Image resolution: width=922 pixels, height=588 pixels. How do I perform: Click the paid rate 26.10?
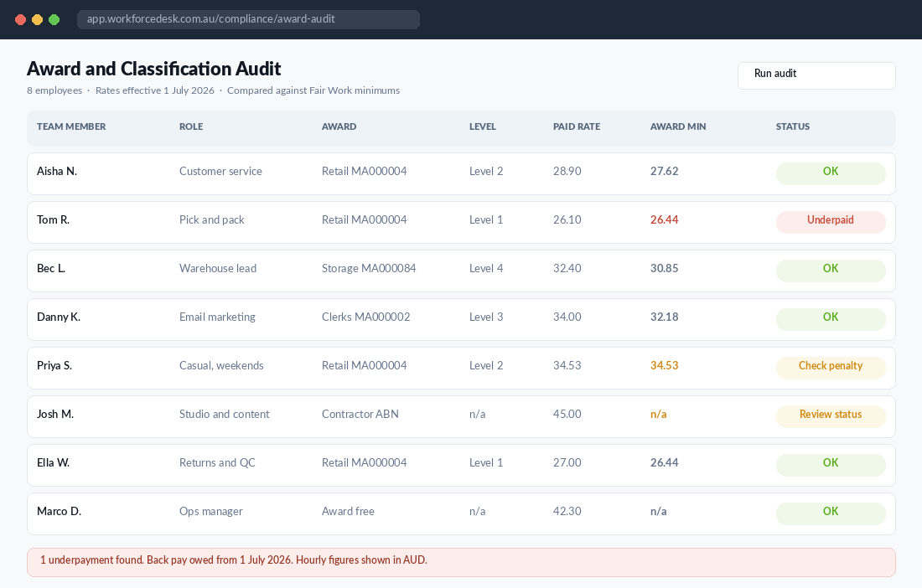coord(567,219)
